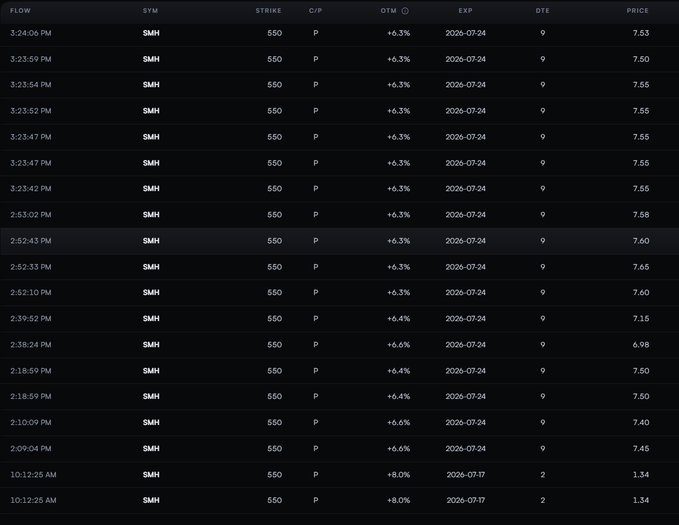
Task: Open the info icon beside OTM header
Action: point(405,11)
